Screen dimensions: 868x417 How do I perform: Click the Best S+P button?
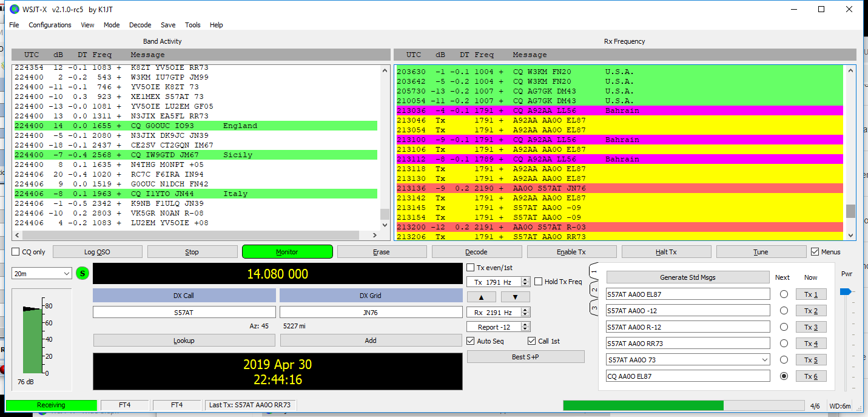[x=525, y=356]
